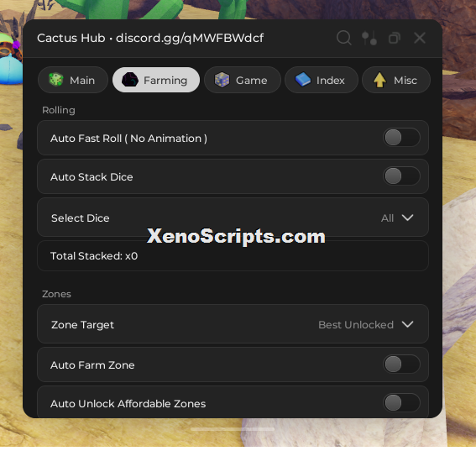The width and height of the screenshot is (476, 472).
Task: Click the 'Auto Stack Dice' label text
Action: 92,176
